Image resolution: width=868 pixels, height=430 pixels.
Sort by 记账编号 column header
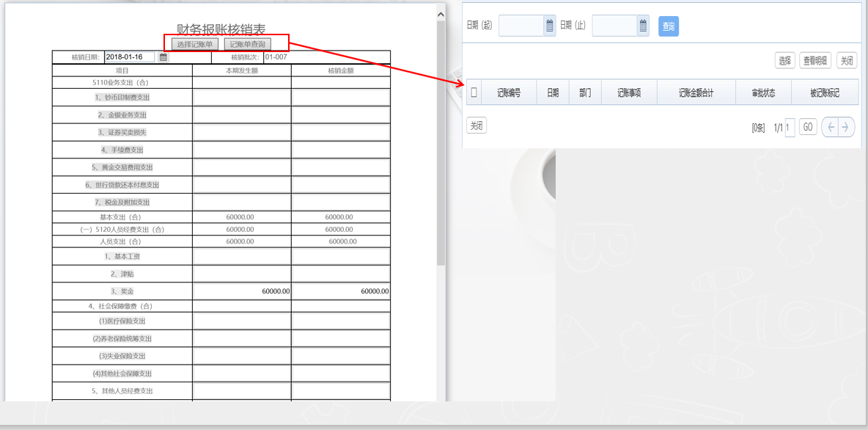point(509,93)
